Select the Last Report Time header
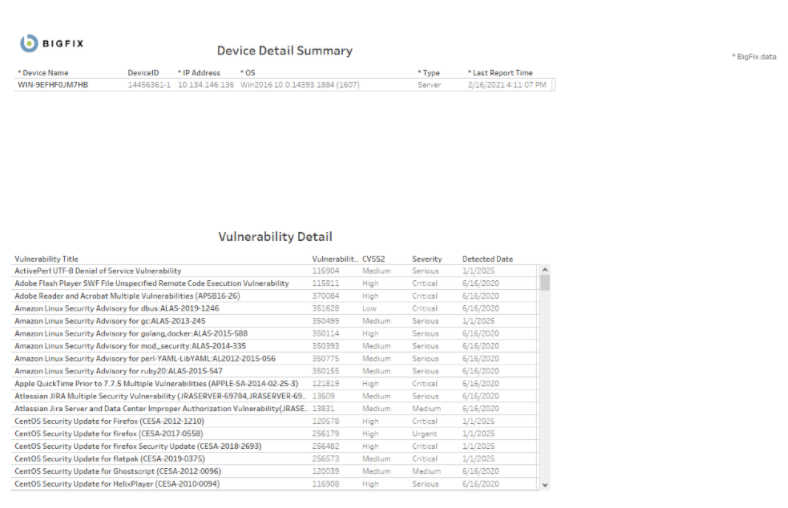The height and width of the screenshot is (508, 788). [500, 73]
